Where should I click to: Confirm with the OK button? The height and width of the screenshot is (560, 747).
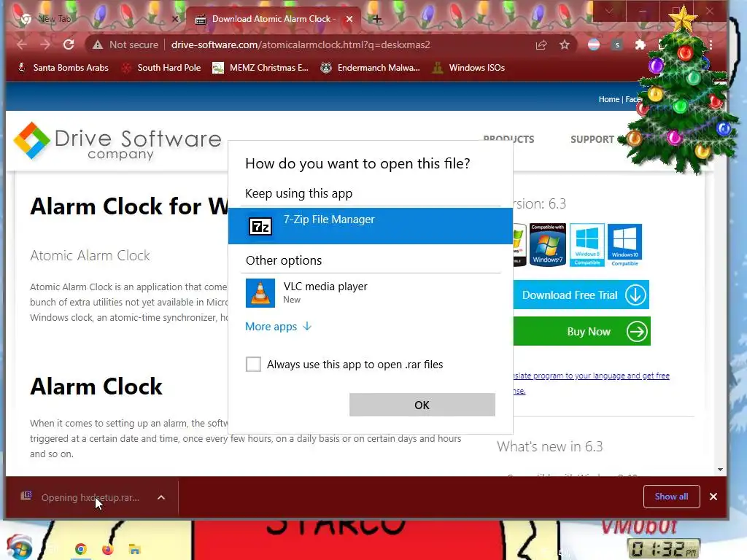tap(422, 405)
